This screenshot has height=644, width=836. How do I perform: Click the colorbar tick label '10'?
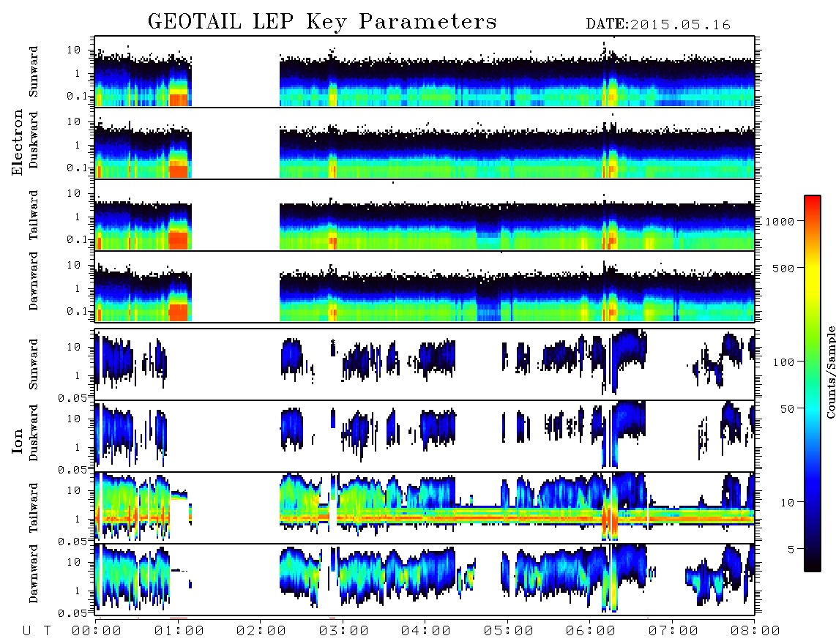[x=788, y=502]
